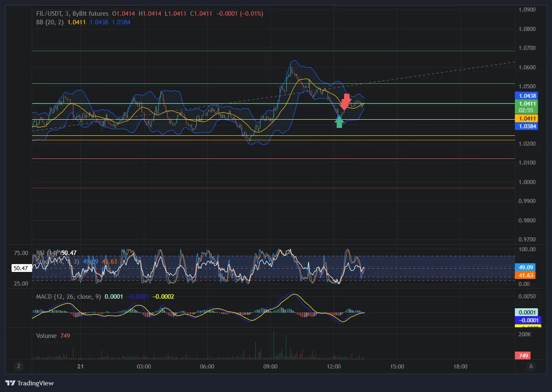Click the 09:00 time axis label
Image resolution: width=552 pixels, height=392 pixels.
click(x=270, y=366)
